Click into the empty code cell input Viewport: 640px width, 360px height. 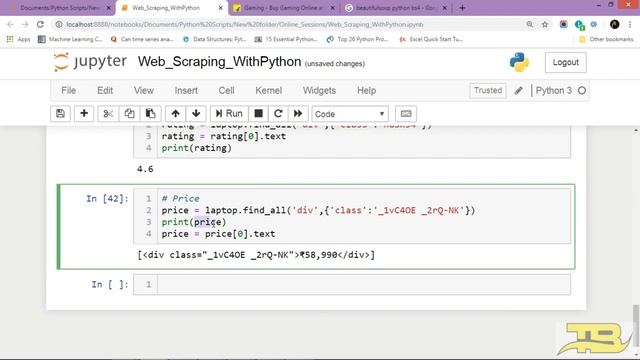pyautogui.click(x=364, y=284)
